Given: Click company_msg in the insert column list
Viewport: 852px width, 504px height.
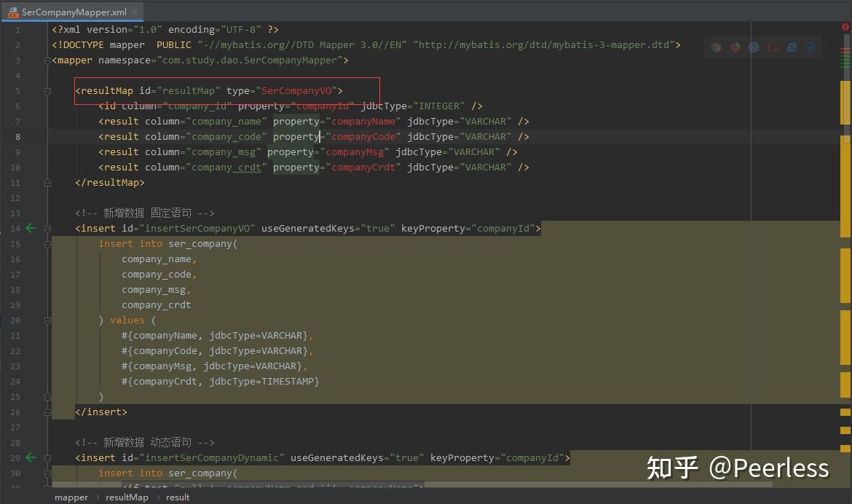Looking at the screenshot, I should click(154, 289).
